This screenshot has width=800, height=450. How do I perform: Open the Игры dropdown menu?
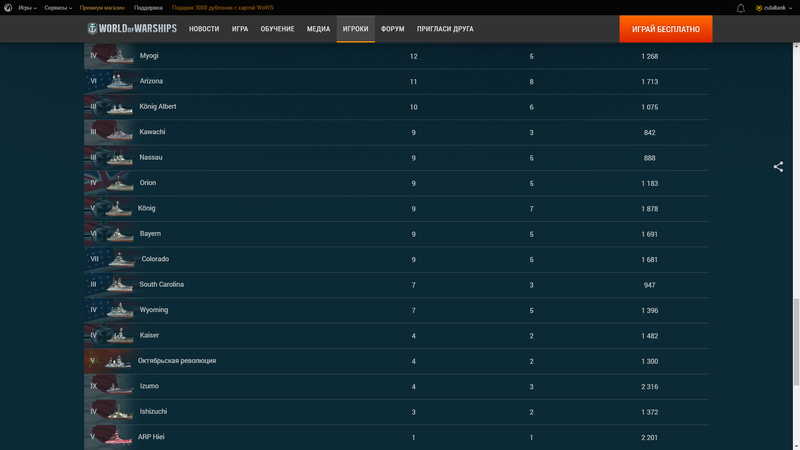click(x=28, y=8)
